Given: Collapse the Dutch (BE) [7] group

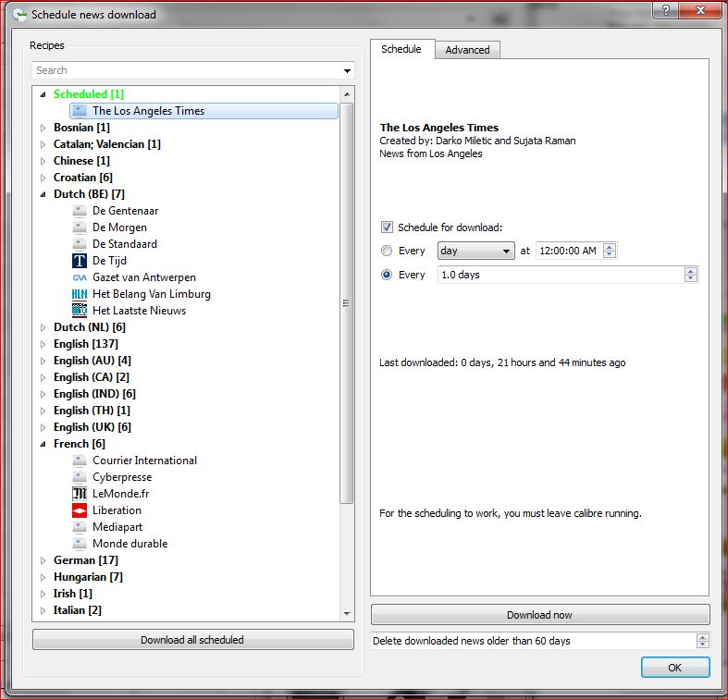Looking at the screenshot, I should 43,194.
